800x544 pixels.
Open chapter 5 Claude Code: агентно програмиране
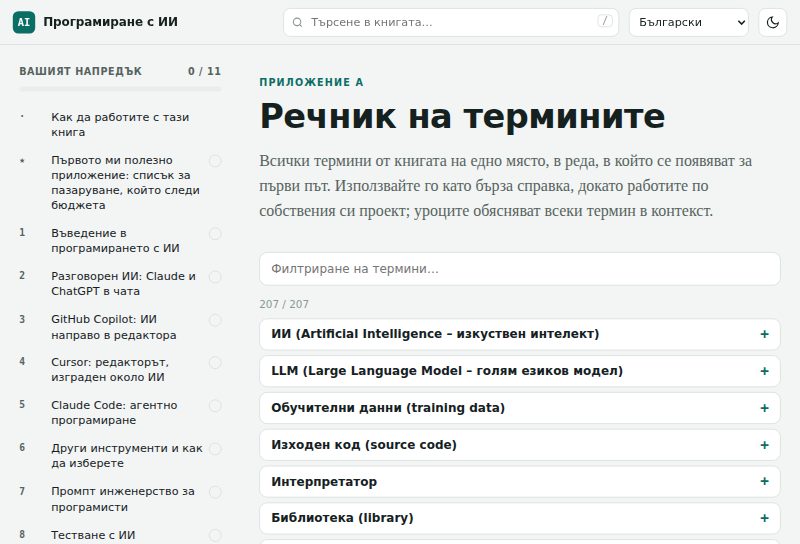point(114,412)
